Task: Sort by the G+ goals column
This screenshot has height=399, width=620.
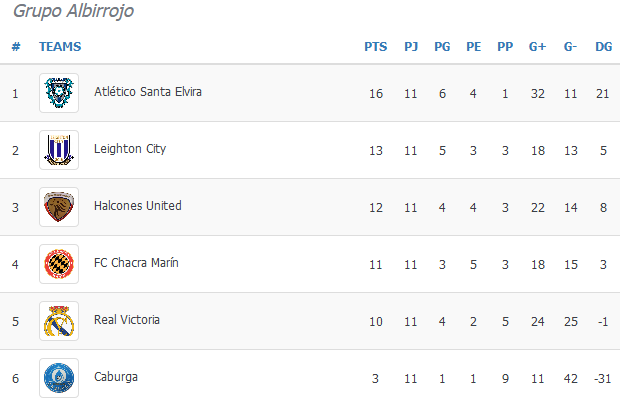Action: pyautogui.click(x=537, y=47)
